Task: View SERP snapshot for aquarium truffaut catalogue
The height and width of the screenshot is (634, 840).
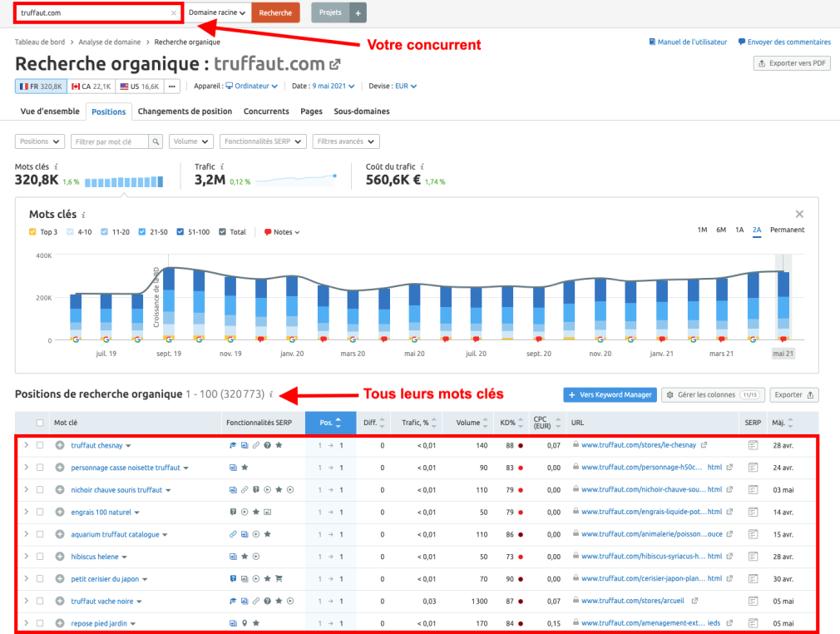Action: pos(754,534)
